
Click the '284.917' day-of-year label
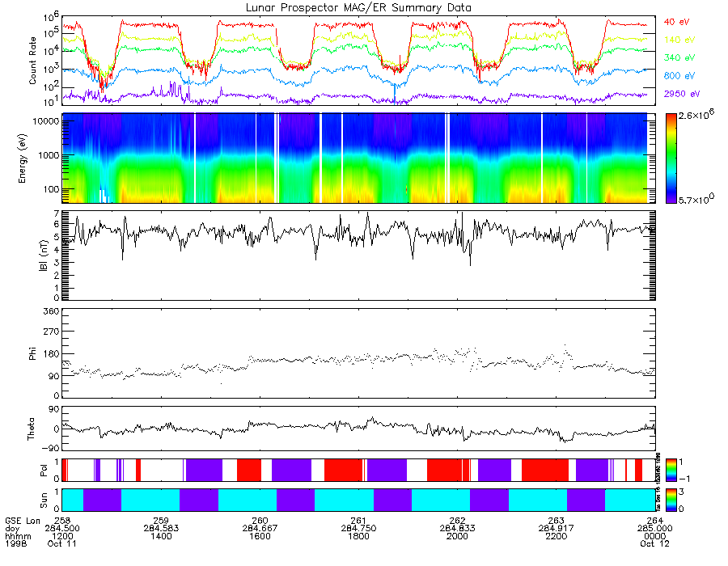click(x=557, y=529)
